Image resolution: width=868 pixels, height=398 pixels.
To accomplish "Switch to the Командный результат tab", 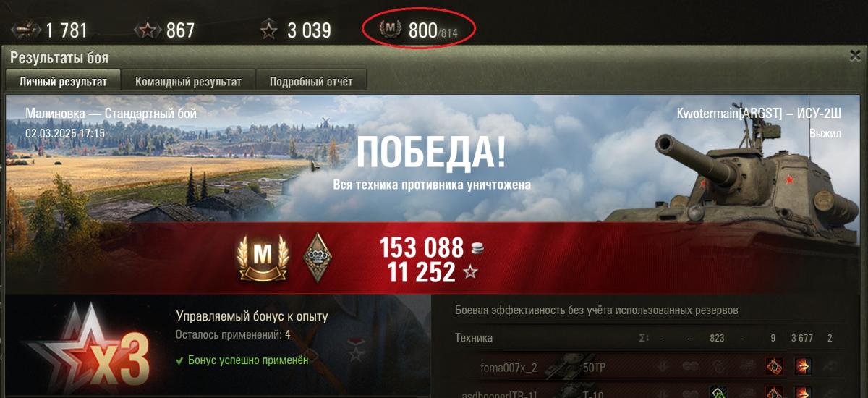I will (x=188, y=82).
